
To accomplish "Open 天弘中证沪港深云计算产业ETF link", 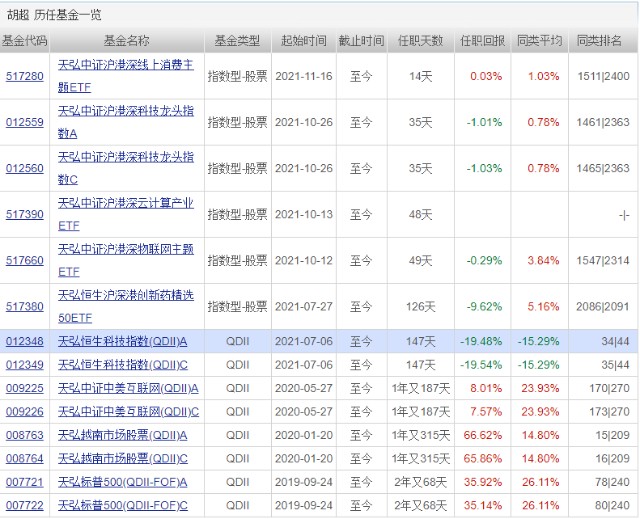I will pos(126,214).
